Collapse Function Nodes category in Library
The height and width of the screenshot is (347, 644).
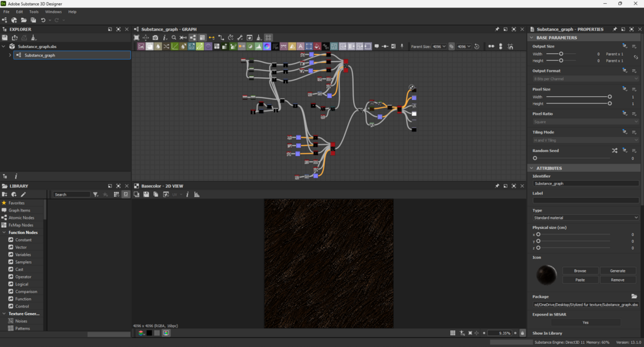click(4, 232)
